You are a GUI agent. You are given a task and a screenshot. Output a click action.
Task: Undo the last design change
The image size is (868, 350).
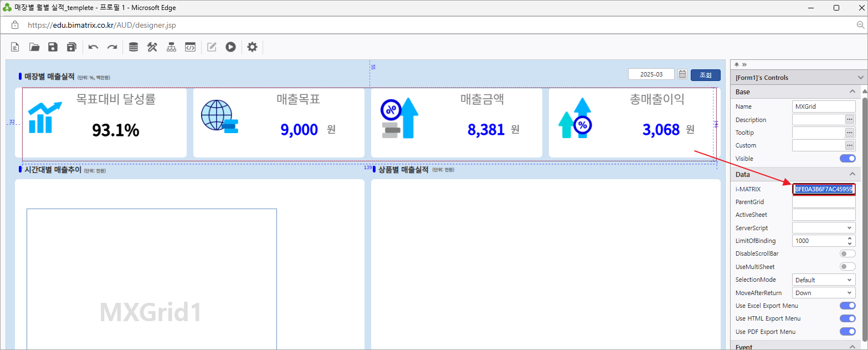point(93,47)
